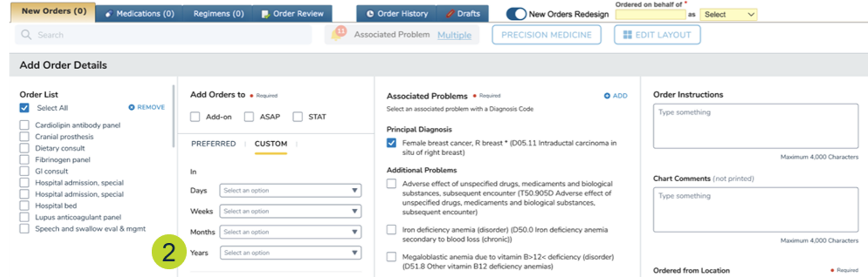
Task: Toggle the New Orders Redesign switch
Action: (x=516, y=14)
